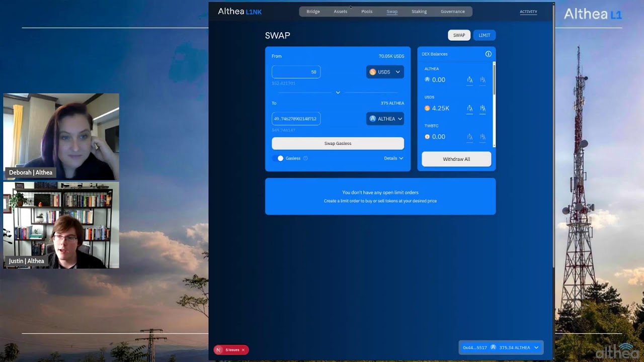Open the Pools tab
The image size is (644, 362).
(x=367, y=12)
